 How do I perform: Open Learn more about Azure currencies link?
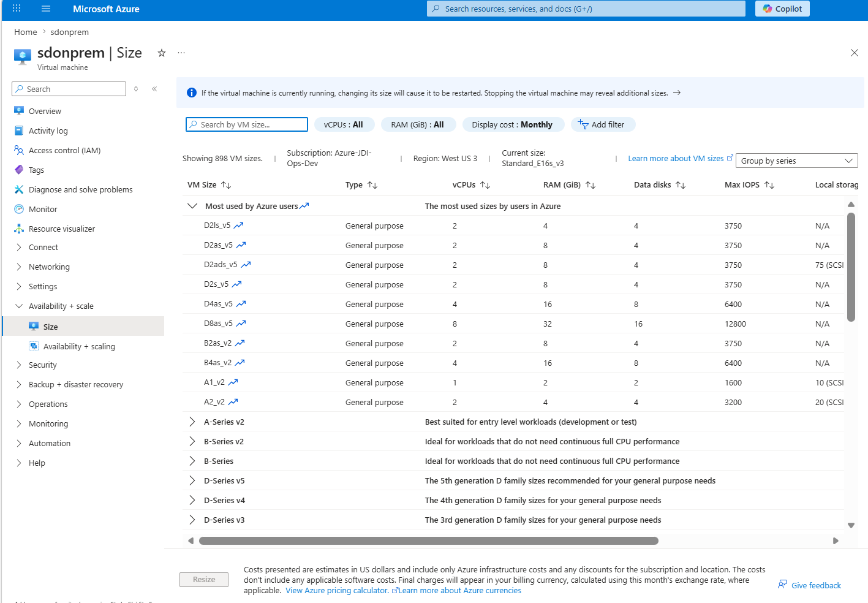[x=460, y=591]
